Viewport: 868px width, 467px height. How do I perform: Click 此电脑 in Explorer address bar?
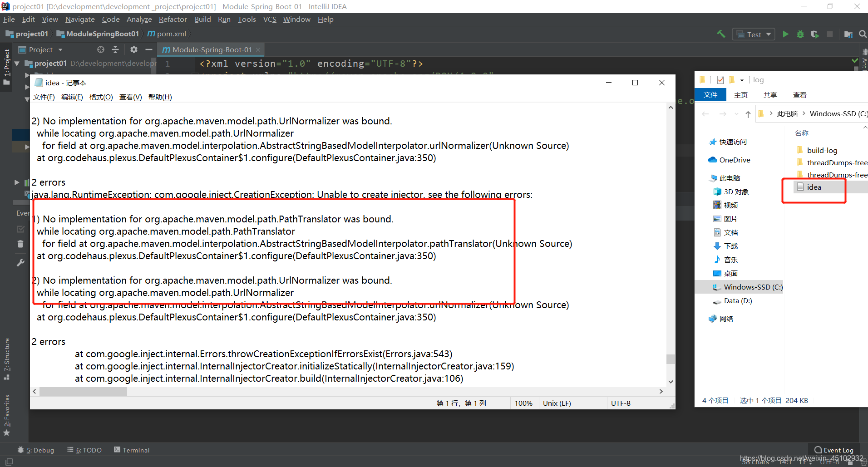tap(787, 113)
